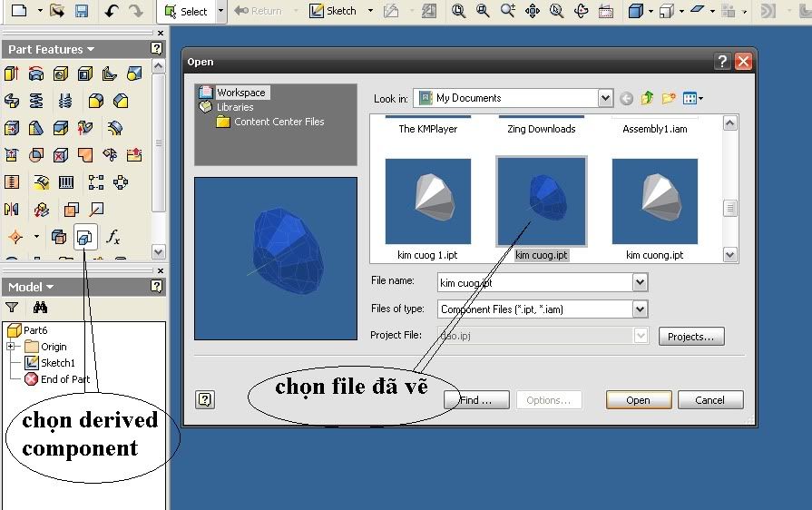Open the Parameters fx tool

(x=113, y=237)
